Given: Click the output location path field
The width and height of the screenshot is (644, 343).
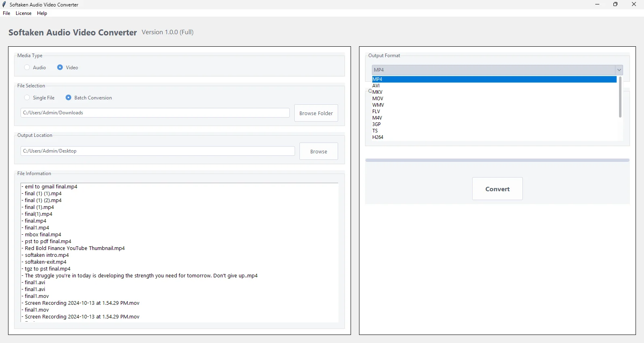Looking at the screenshot, I should (x=157, y=151).
